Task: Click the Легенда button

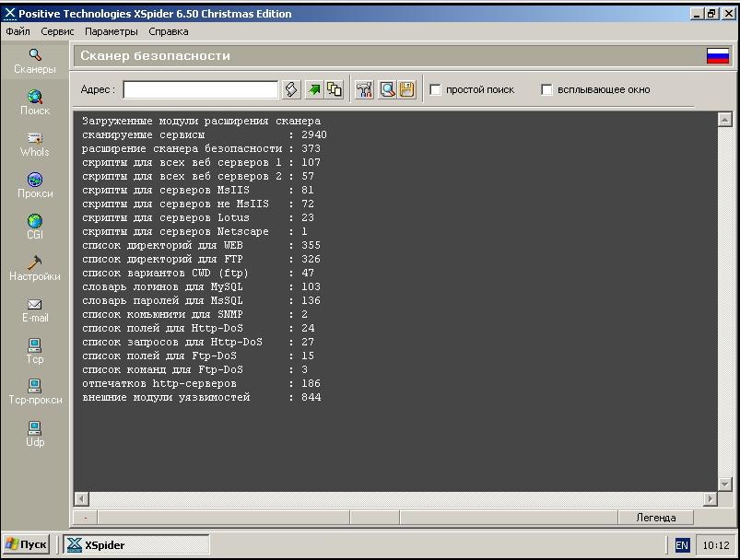Action: (655, 518)
